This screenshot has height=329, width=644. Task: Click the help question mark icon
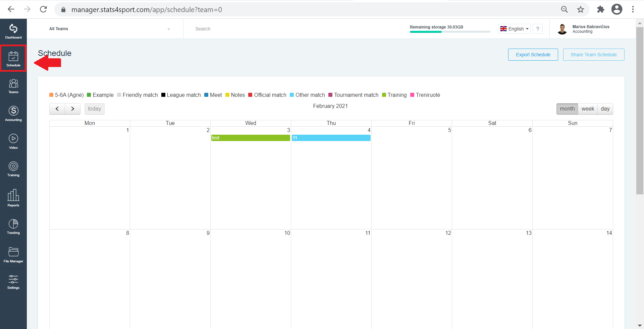click(x=538, y=29)
